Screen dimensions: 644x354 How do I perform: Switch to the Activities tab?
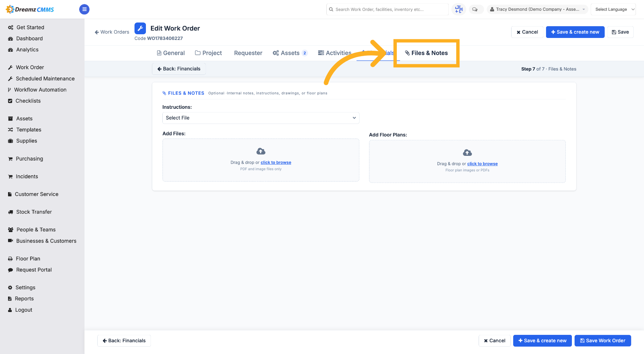(x=335, y=53)
